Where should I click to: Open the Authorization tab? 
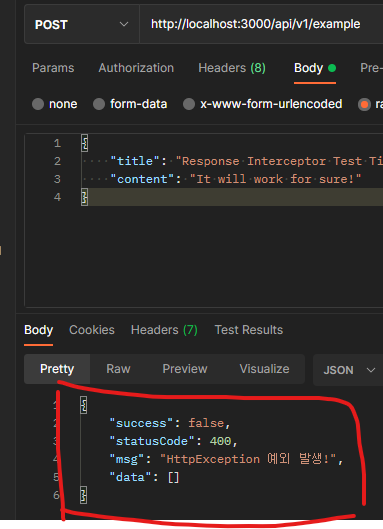[x=136, y=68]
